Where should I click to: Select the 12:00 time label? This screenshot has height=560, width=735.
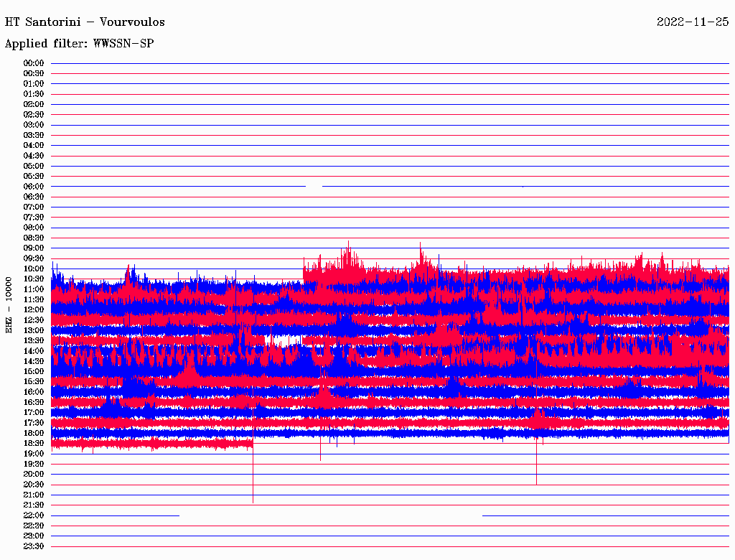pyautogui.click(x=34, y=309)
